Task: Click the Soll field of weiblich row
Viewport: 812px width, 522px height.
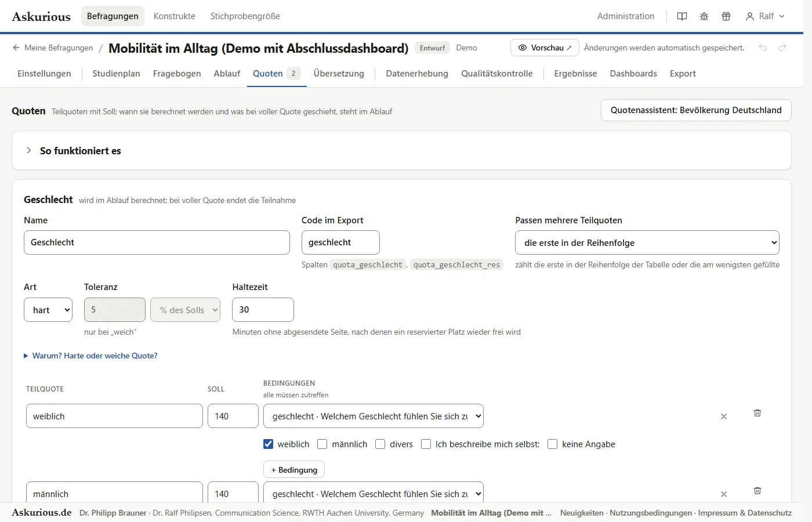Action: tap(233, 416)
